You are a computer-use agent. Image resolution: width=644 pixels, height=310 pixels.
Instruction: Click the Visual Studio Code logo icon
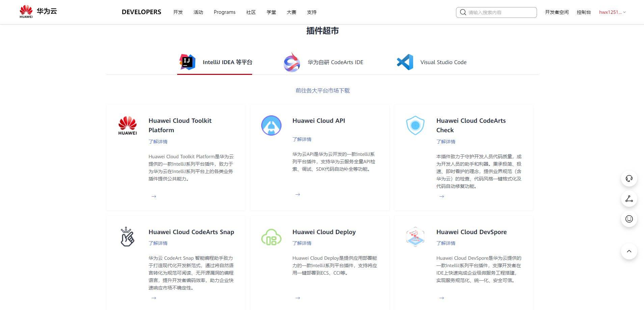point(405,62)
